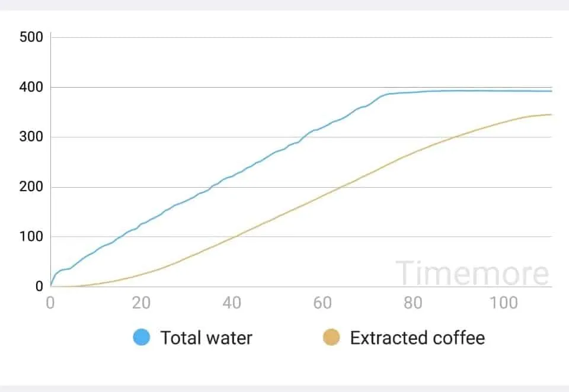Screen dimensions: 569x392
Task: Toggle the Total water series label
Action: pyautogui.click(x=206, y=338)
